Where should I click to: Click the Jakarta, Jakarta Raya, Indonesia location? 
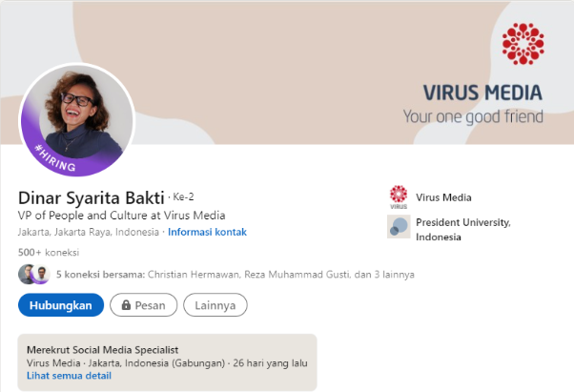pyautogui.click(x=89, y=232)
